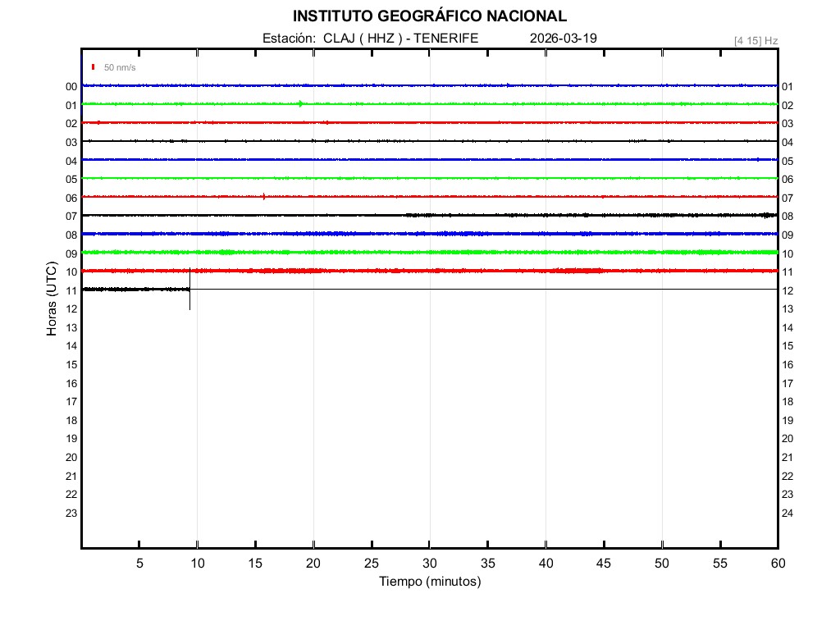Click the left hour label 00

click(71, 86)
